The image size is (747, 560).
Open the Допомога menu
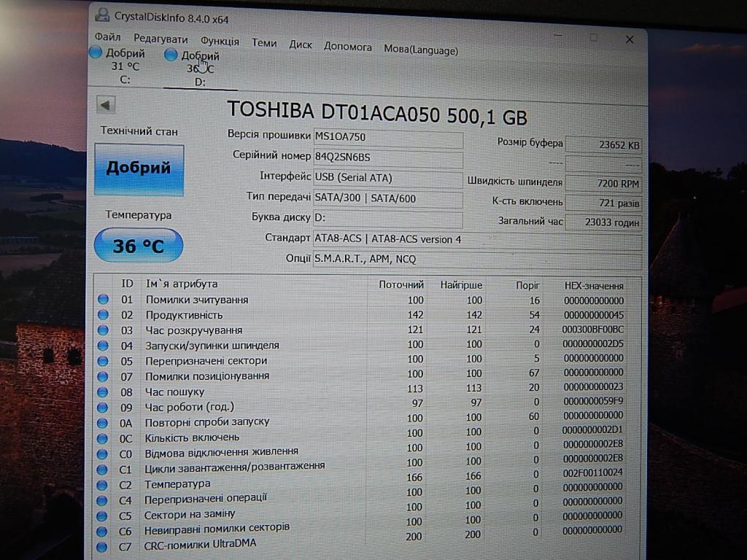347,47
